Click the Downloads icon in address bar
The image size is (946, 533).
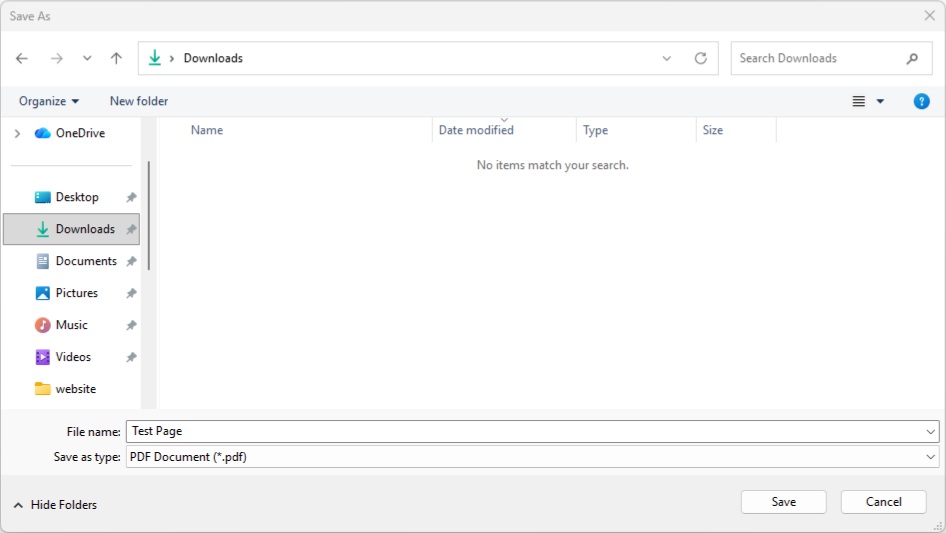point(154,58)
